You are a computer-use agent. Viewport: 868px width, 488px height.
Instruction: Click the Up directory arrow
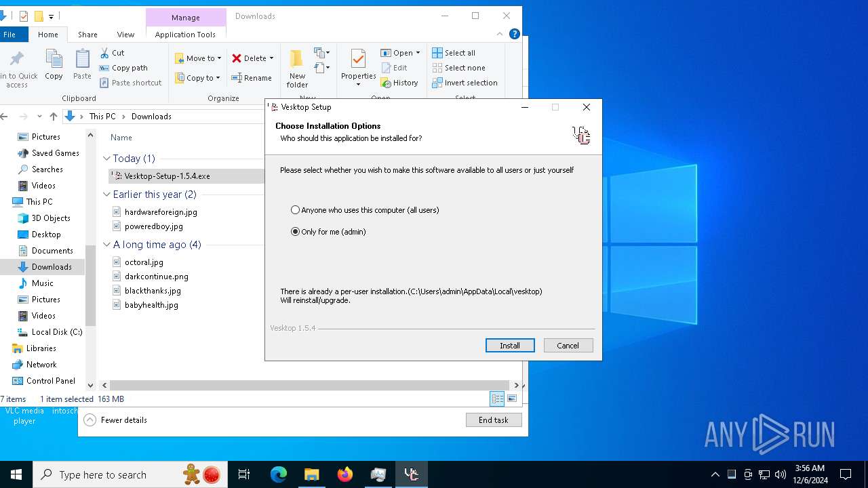(52, 117)
